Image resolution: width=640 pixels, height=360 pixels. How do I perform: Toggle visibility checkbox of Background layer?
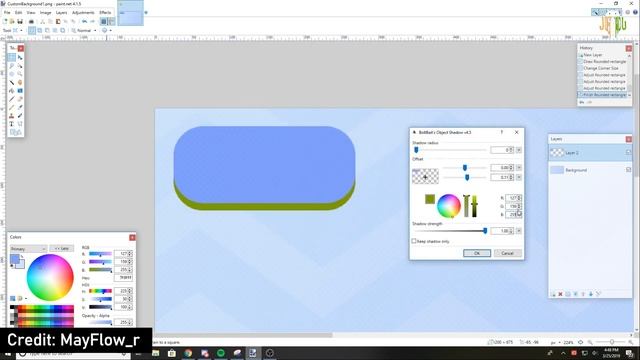[628, 169]
